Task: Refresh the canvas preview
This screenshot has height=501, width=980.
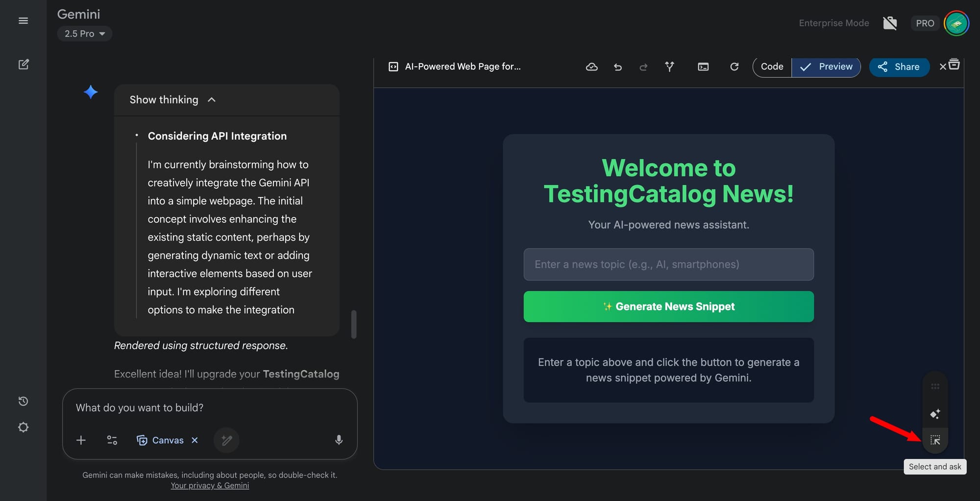Action: [734, 67]
